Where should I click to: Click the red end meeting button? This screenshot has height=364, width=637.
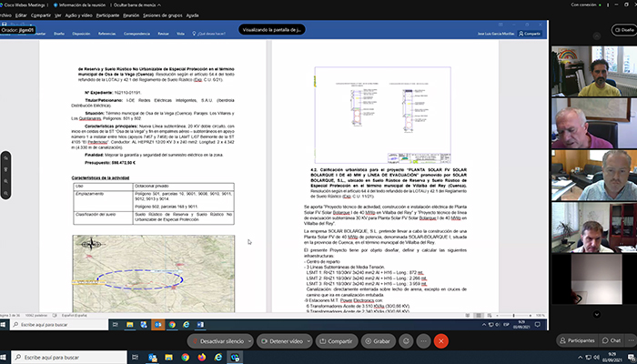[441, 340]
